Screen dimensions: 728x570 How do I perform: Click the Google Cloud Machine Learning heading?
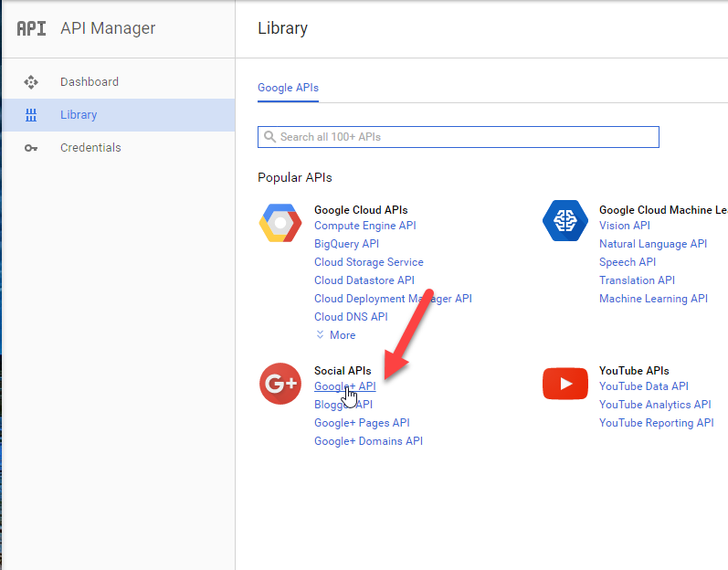click(663, 210)
